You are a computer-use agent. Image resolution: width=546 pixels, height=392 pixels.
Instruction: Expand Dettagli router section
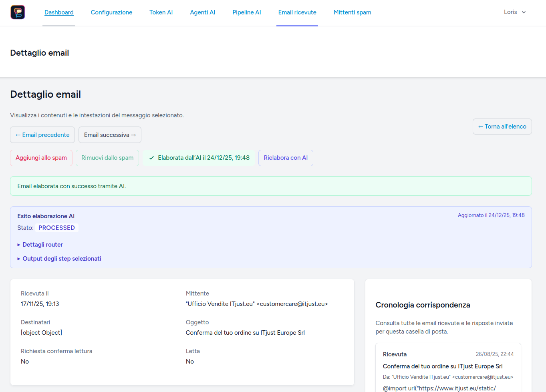[x=42, y=245]
